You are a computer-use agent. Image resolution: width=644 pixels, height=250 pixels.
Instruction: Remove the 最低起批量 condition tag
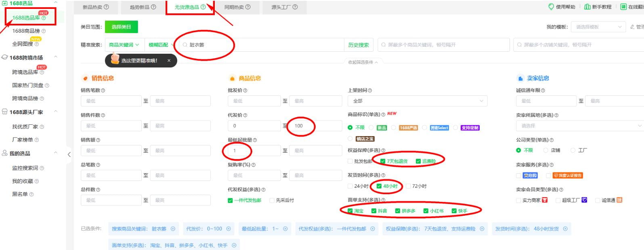[285, 229]
